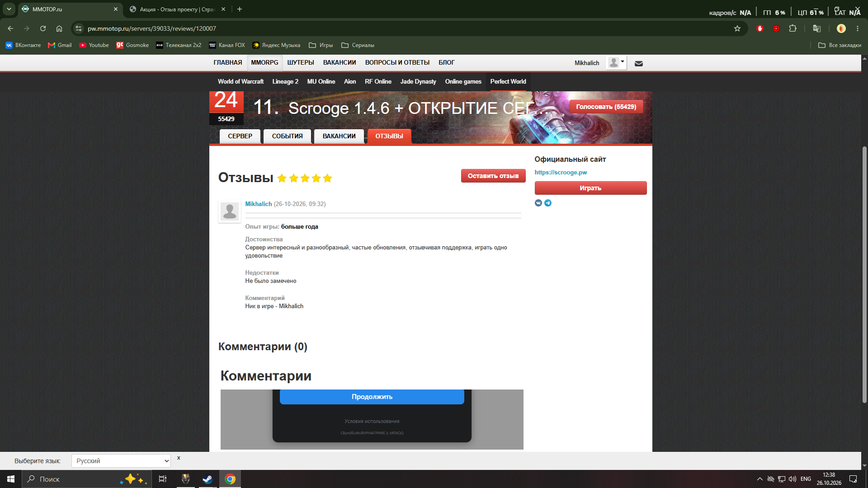
Task: Open the Google Translate icon in address bar
Action: click(817, 28)
